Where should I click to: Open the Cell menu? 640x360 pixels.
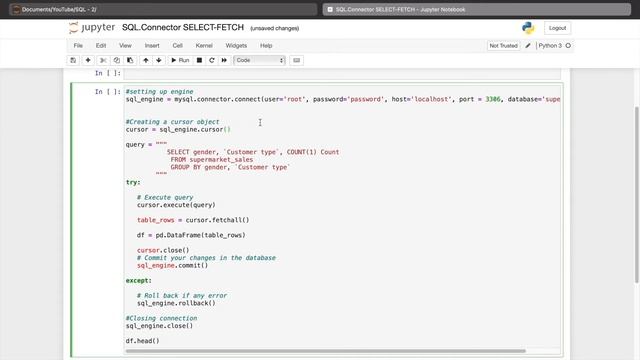pyautogui.click(x=178, y=46)
